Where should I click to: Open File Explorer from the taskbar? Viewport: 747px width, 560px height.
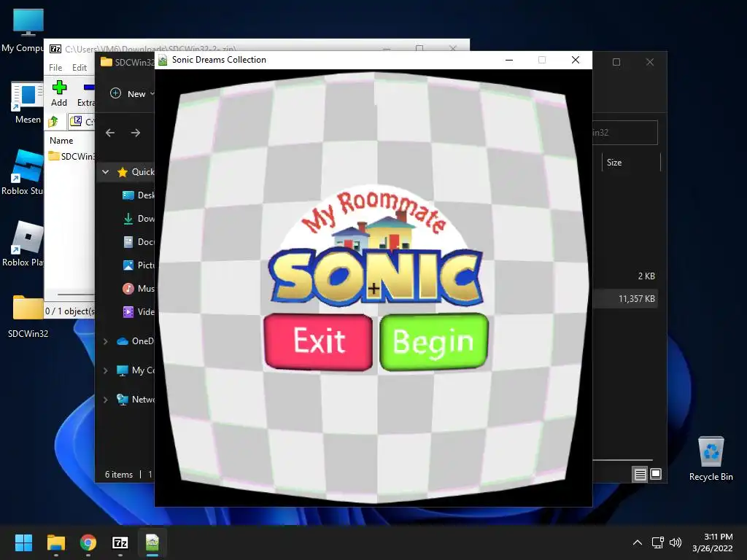click(x=55, y=542)
